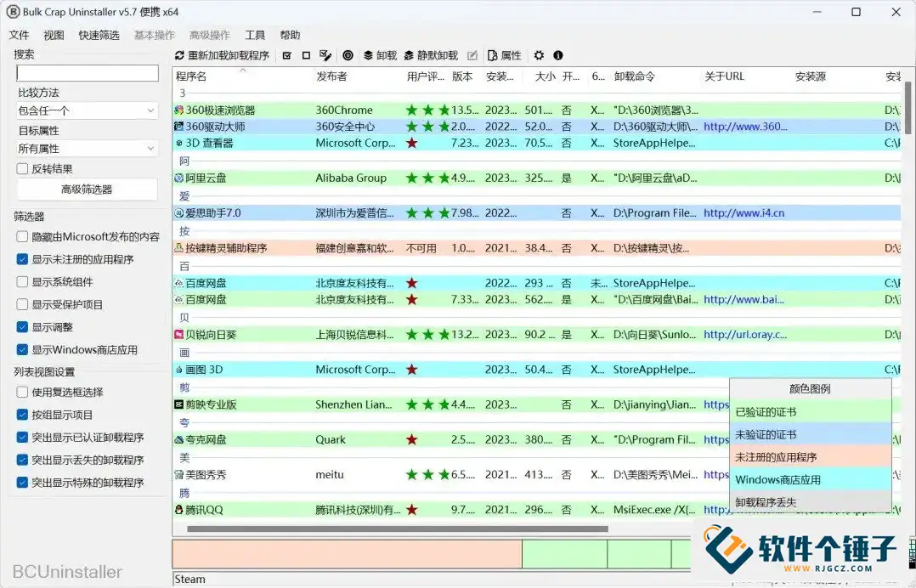
Task: Toggle 突出显示已认证卸载程序 checkbox
Action: [22, 438]
